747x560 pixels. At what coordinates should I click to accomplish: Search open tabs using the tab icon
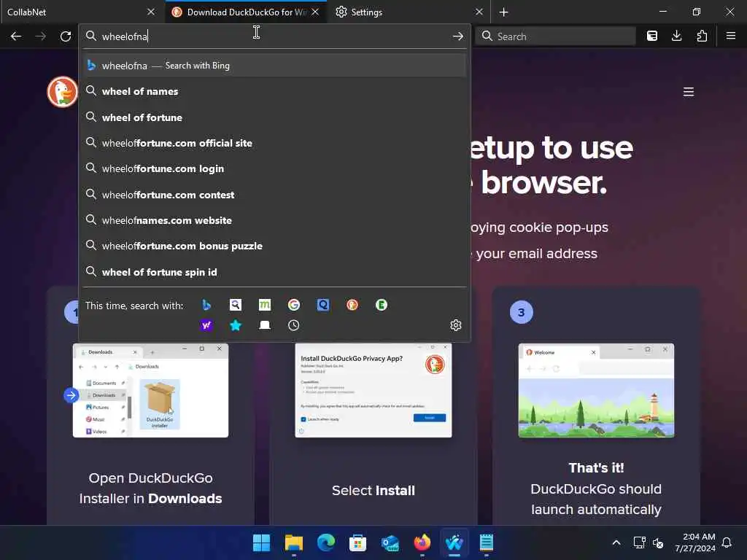264,325
